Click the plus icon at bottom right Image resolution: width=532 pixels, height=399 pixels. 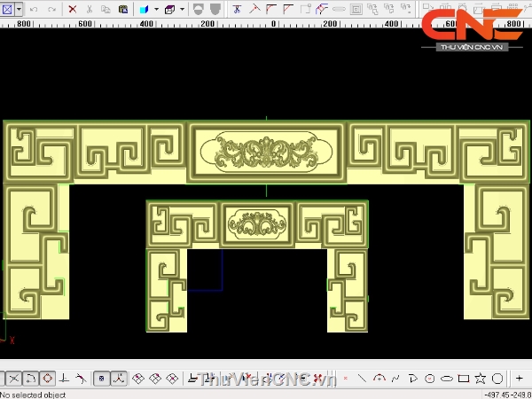(520, 379)
